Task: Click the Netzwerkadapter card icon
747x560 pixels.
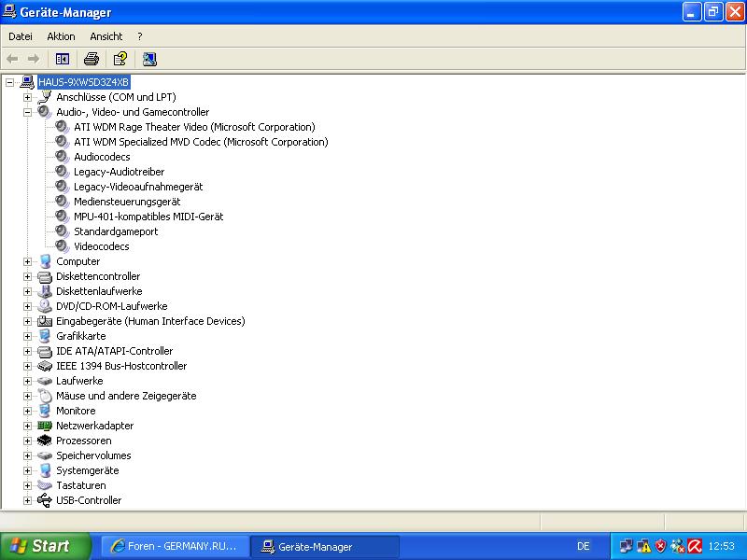Action: [45, 426]
